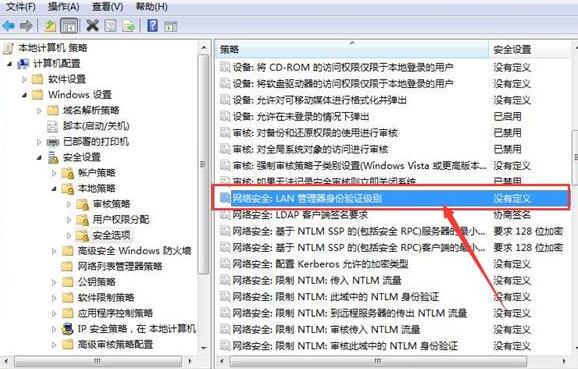Click the 本地计算机 策略 root icon

click(9, 48)
